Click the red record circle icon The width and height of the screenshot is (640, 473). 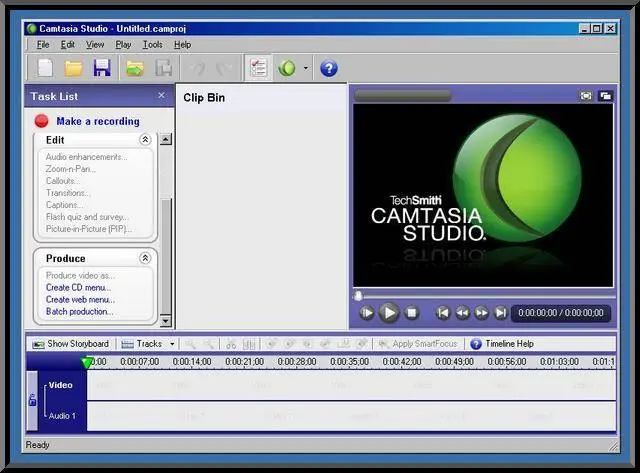(41, 121)
